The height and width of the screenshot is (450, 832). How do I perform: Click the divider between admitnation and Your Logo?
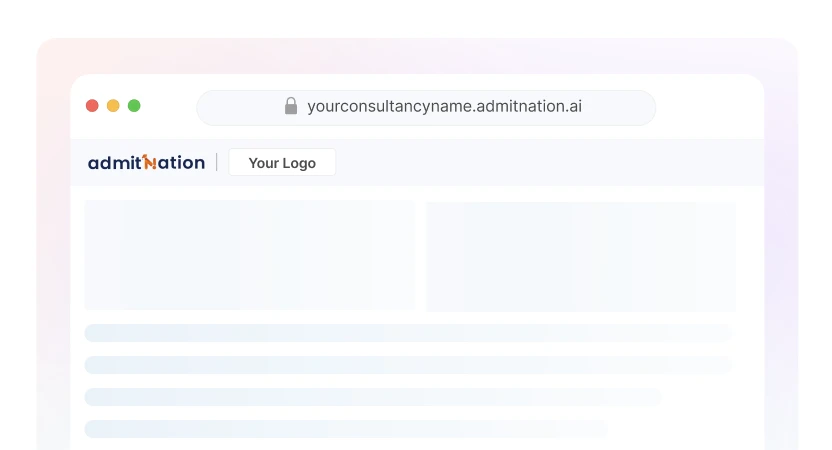pyautogui.click(x=217, y=162)
